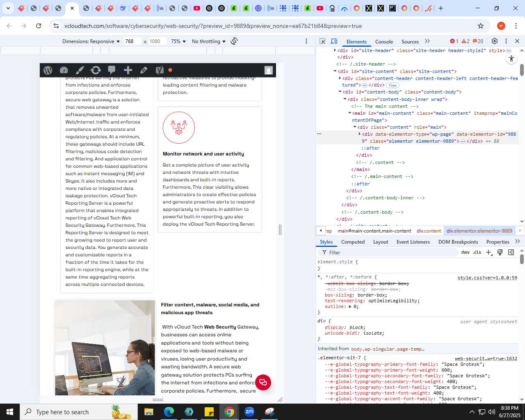525x420 pixels.
Task: View site information icon in address bar
Action: click(56, 26)
